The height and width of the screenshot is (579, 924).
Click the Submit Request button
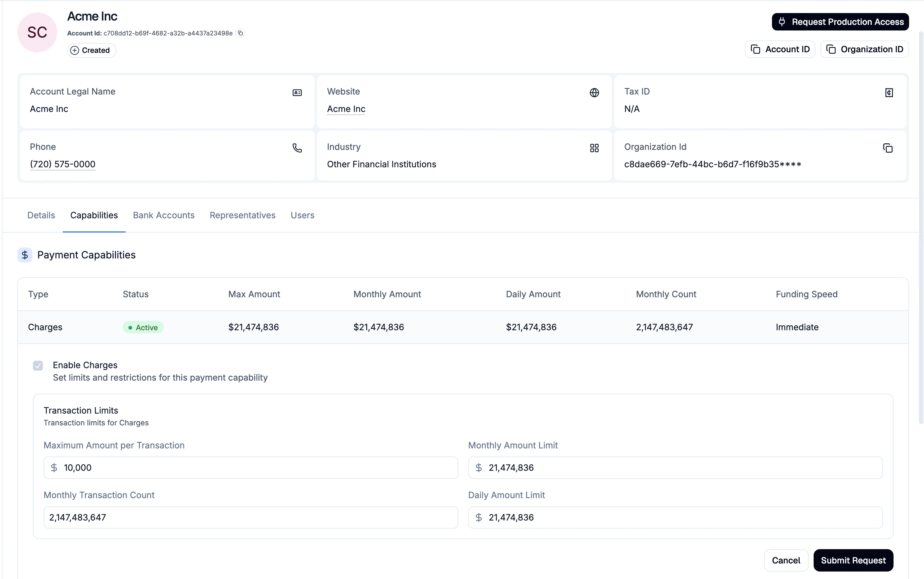[x=853, y=560]
